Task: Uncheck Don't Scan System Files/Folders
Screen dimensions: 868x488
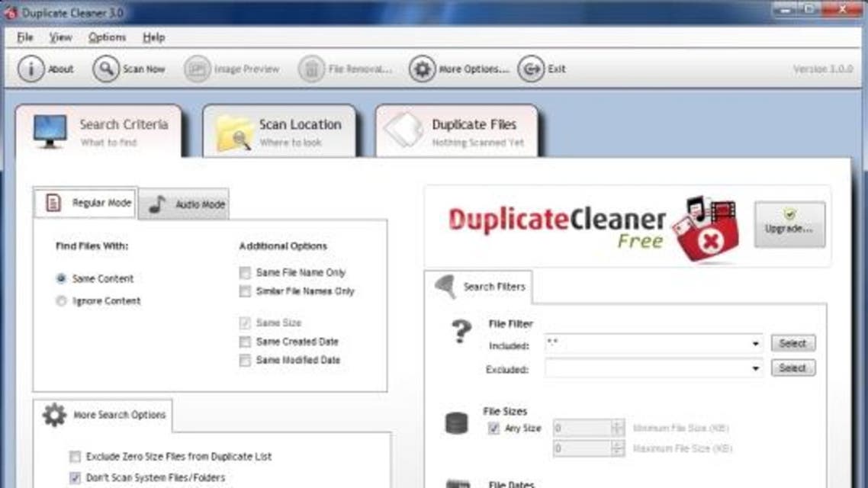Action: [75, 477]
